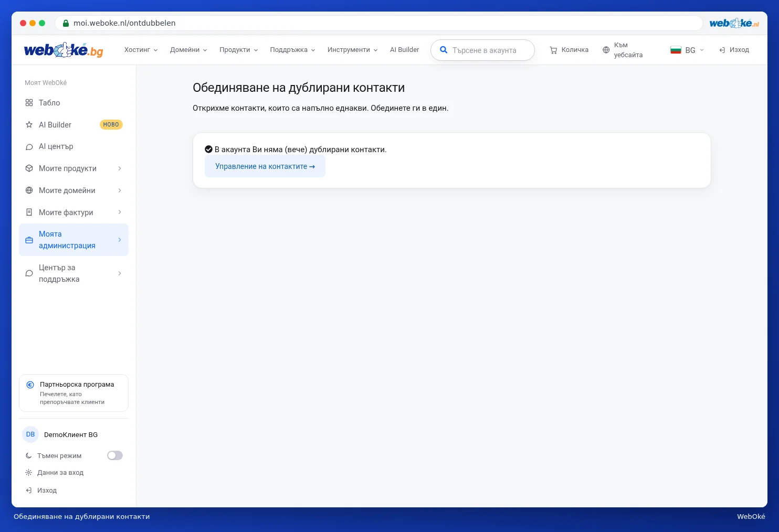Viewport: 779px width, 532px height.
Task: Expand the Център за поддръжка chevron
Action: (x=120, y=273)
